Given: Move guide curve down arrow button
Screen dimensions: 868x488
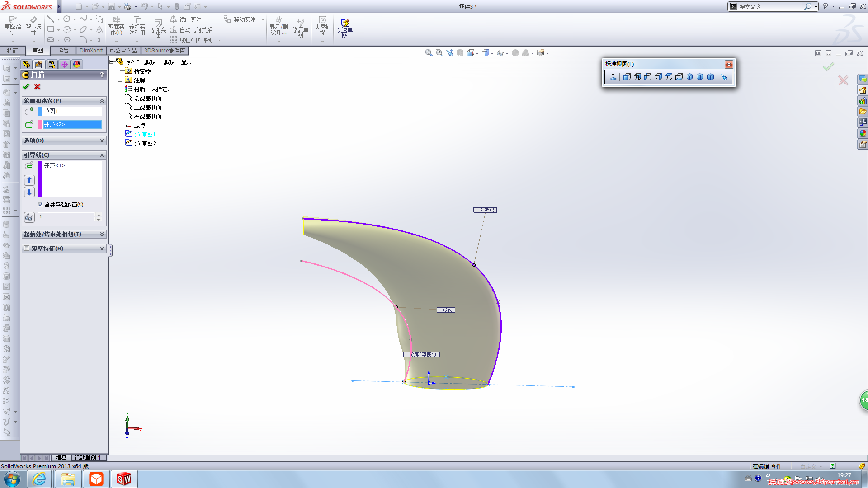Looking at the screenshot, I should [29, 192].
